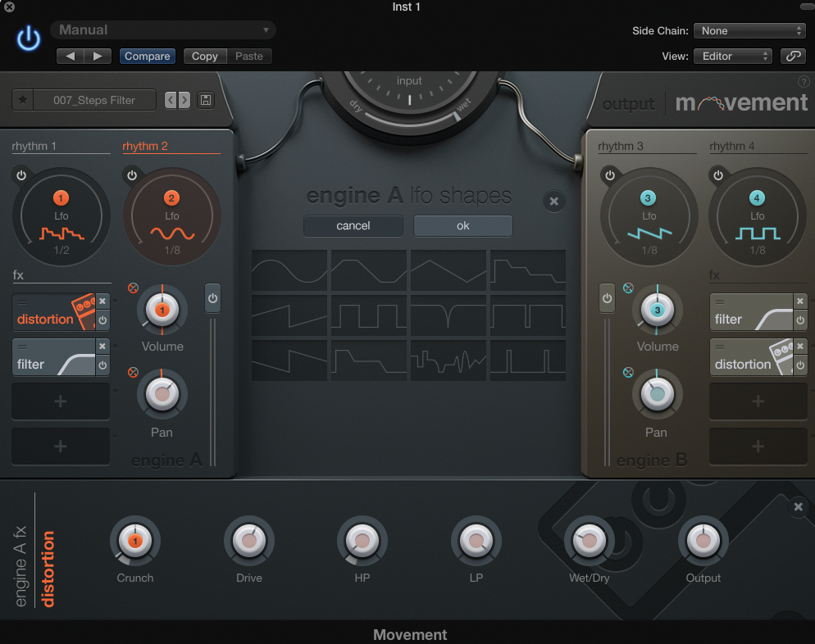815x644 pixels.
Task: Go to next preset after 007_Steps Filter
Action: click(x=184, y=100)
